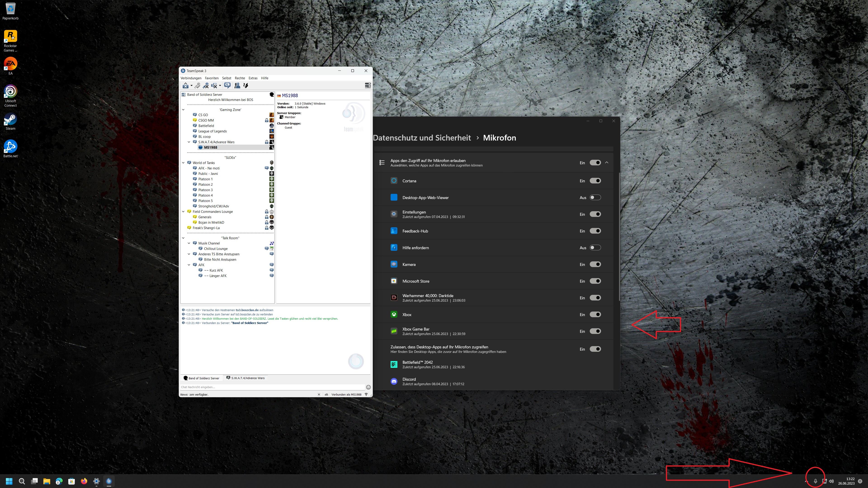Collapse the Musik Channel tree node
This screenshot has width=868, height=488.
click(189, 243)
